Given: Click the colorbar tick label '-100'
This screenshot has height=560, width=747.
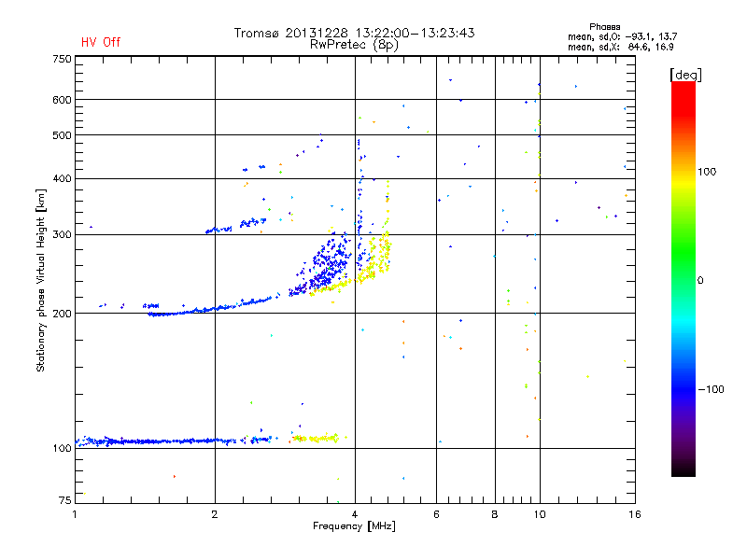Looking at the screenshot, I should coord(712,389).
